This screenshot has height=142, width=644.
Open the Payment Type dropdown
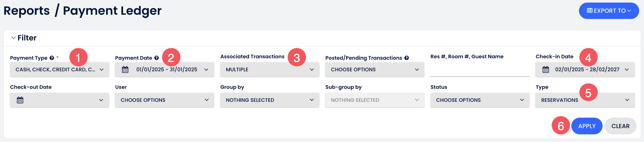click(x=60, y=70)
